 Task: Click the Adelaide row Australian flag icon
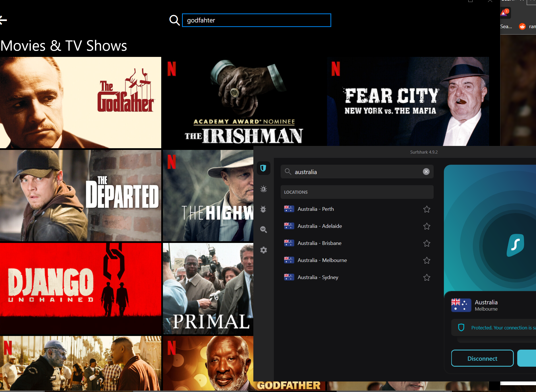289,226
